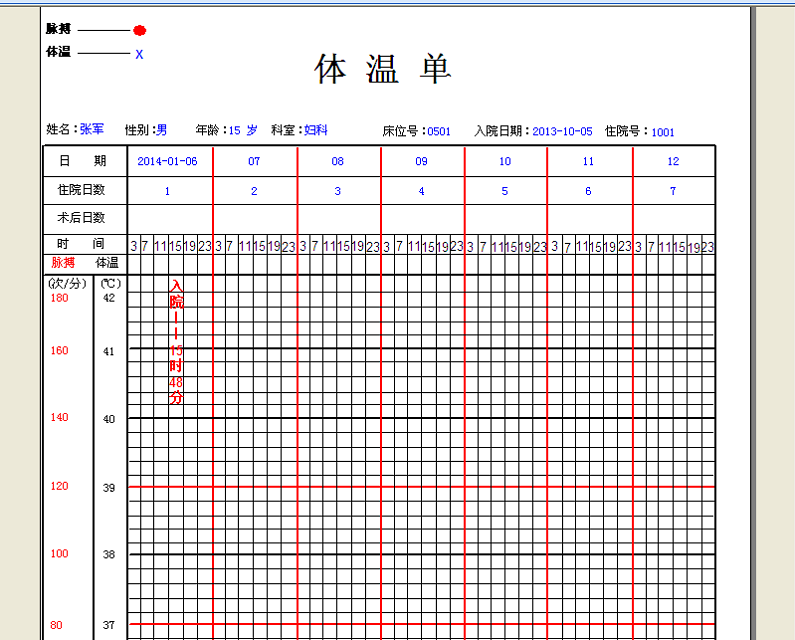
Task: Click hospital day number 4 cell
Action: tap(422, 191)
